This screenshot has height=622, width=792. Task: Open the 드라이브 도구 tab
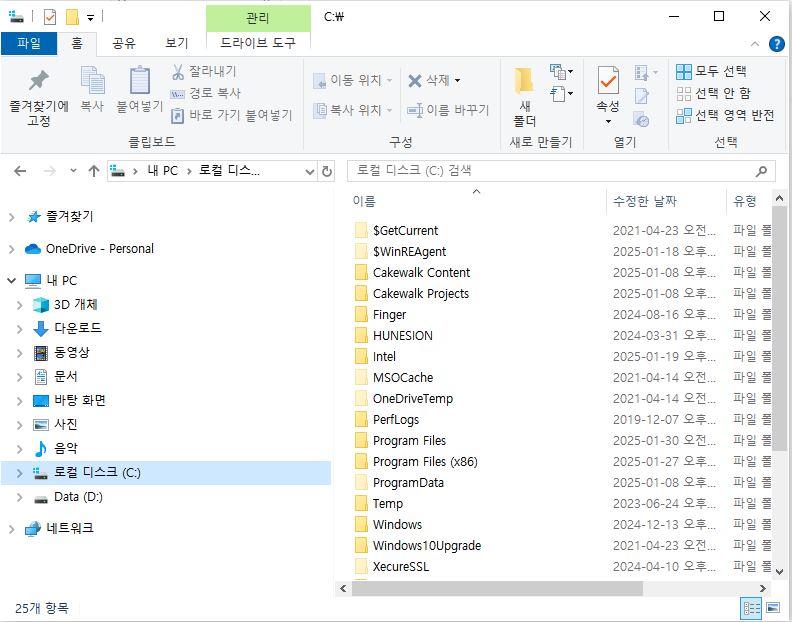click(x=258, y=42)
